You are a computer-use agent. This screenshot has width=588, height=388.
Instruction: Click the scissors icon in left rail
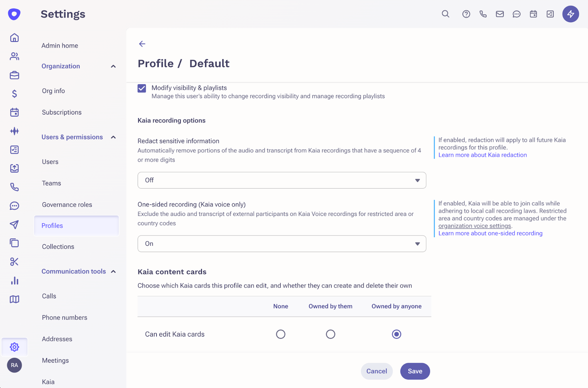click(14, 262)
